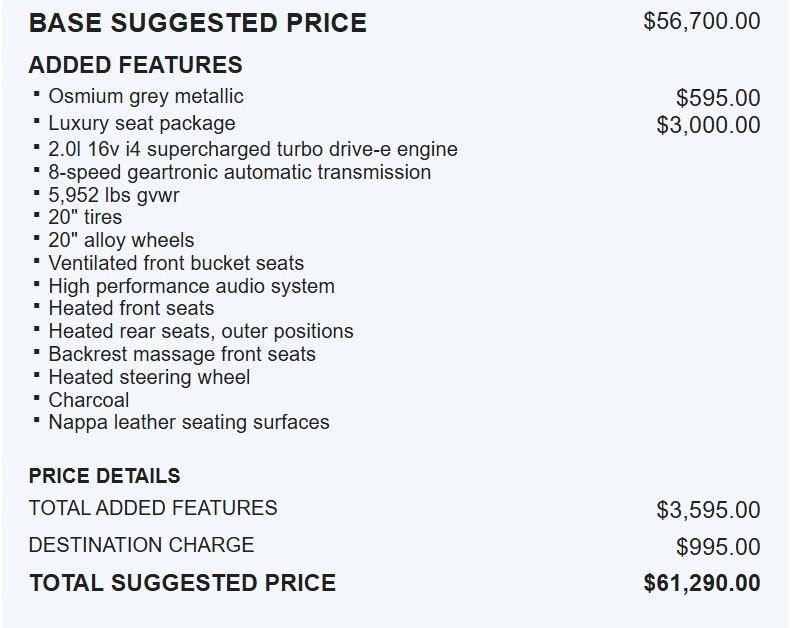Click the Ventilated front bucket seats line
790x628 pixels.
[176, 263]
